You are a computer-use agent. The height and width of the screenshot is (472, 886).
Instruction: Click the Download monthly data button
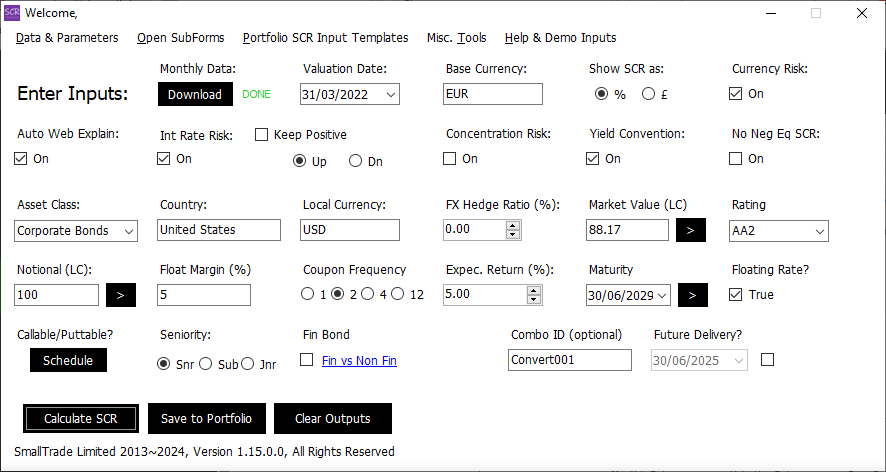[195, 95]
